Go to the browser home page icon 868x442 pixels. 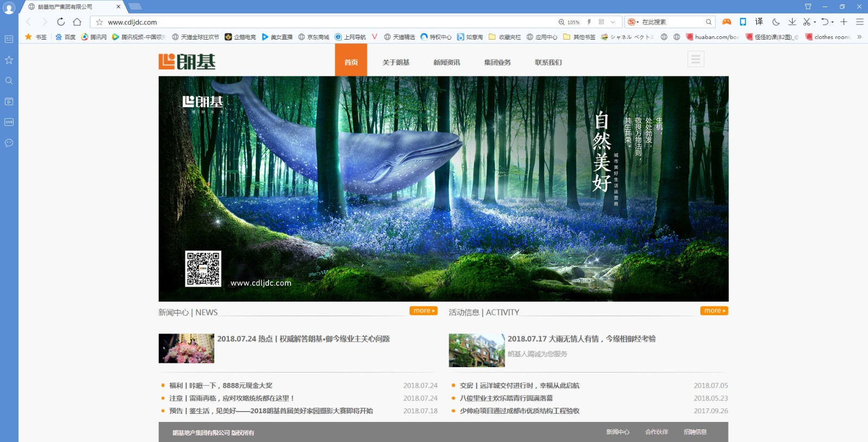point(77,22)
